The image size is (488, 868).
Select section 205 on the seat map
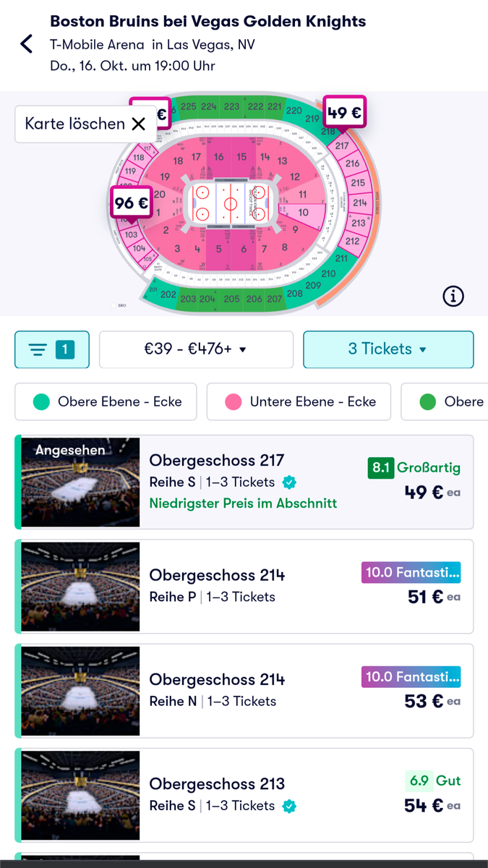coord(231,299)
